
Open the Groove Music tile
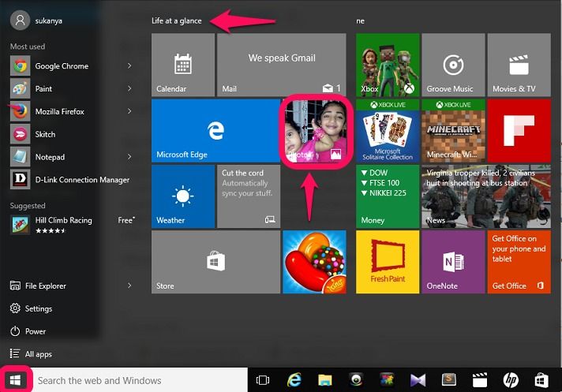[453, 65]
